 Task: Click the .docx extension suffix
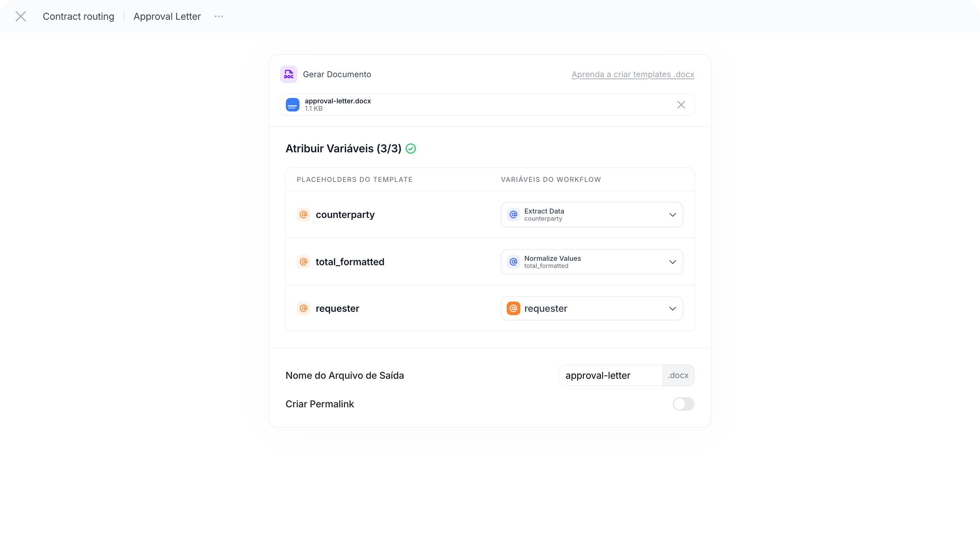click(678, 375)
